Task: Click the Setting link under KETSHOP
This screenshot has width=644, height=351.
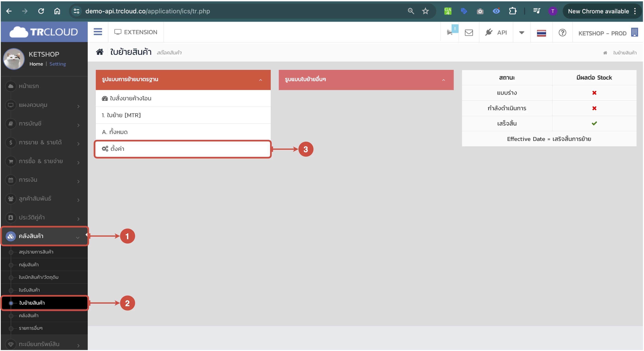Action: 58,64
